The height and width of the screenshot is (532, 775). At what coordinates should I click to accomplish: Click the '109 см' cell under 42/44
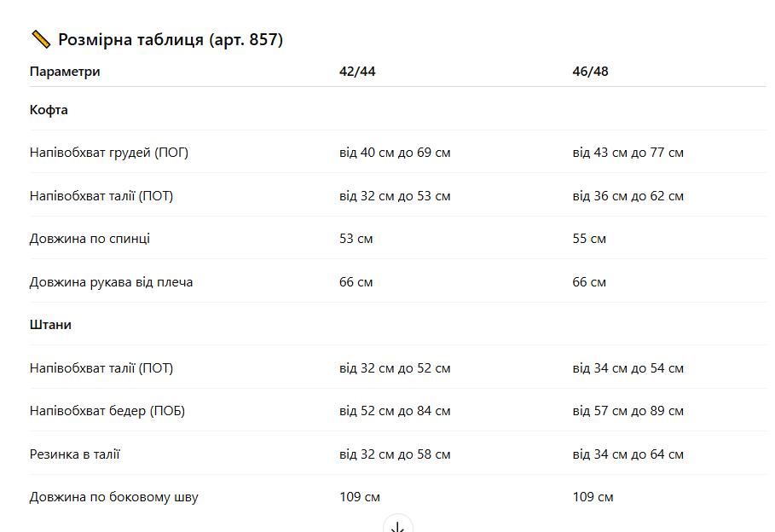[x=359, y=497]
